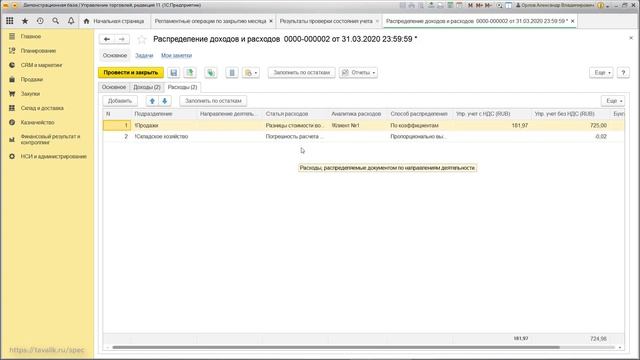Select the Основное navigation link
This screenshot has width=640, height=360.
pos(115,56)
